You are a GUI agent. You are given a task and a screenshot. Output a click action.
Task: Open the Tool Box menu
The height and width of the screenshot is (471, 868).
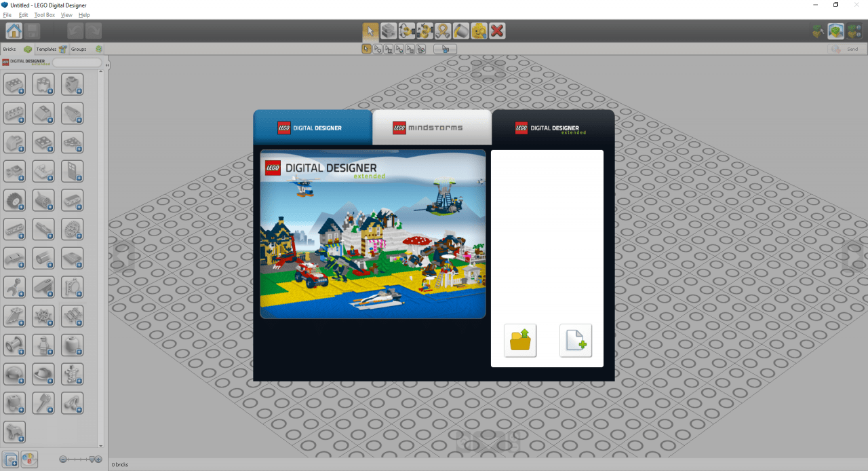pos(45,15)
